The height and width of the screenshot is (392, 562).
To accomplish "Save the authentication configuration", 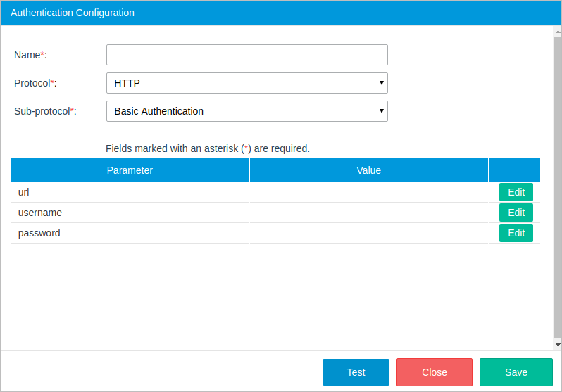I will tap(516, 372).
